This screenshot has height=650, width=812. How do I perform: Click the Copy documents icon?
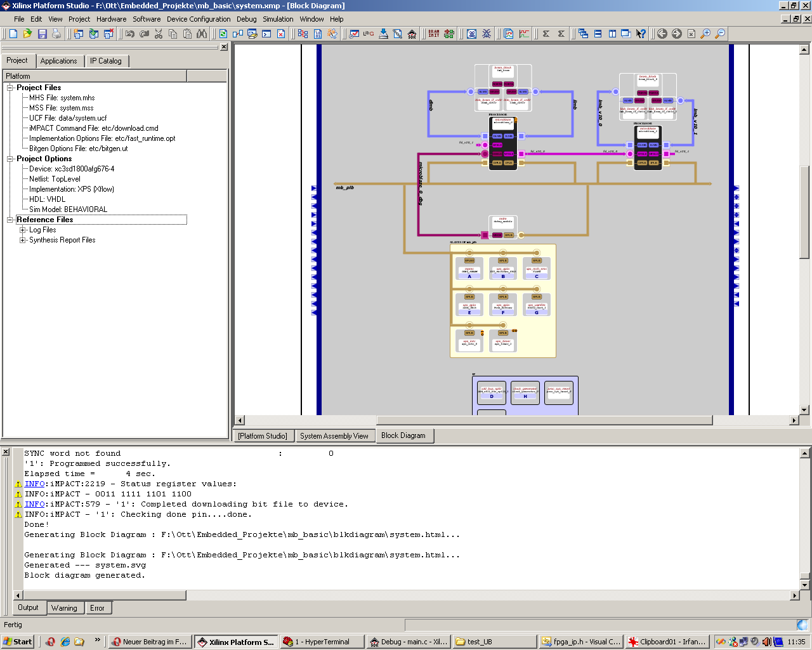click(173, 34)
